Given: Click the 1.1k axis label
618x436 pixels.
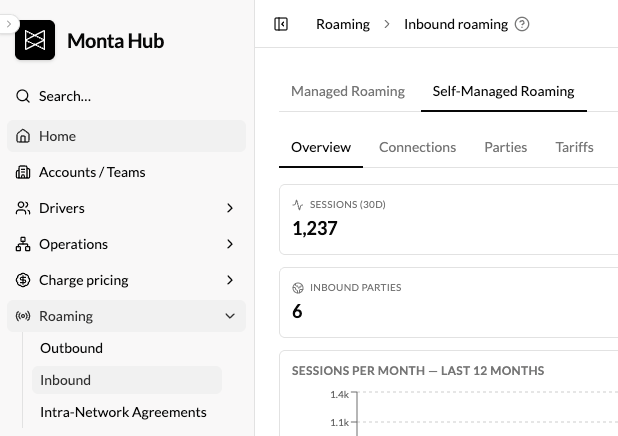Looking at the screenshot, I should 339,423.
